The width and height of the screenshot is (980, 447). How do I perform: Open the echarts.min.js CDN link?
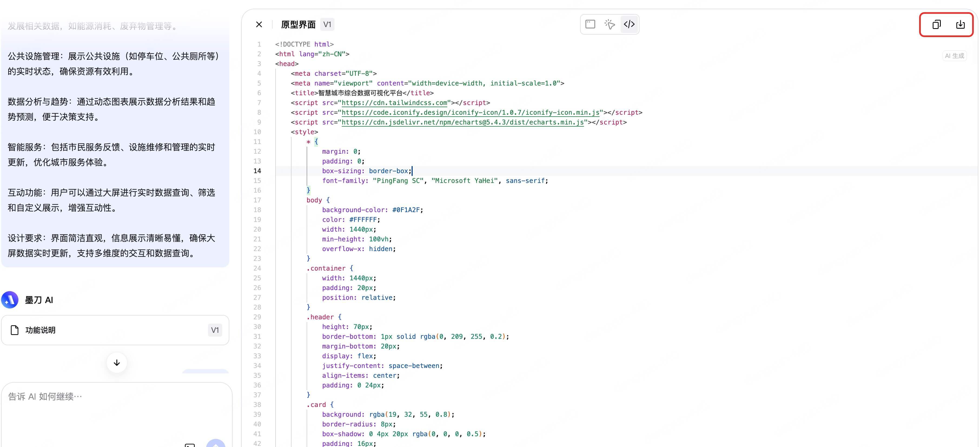tap(463, 122)
